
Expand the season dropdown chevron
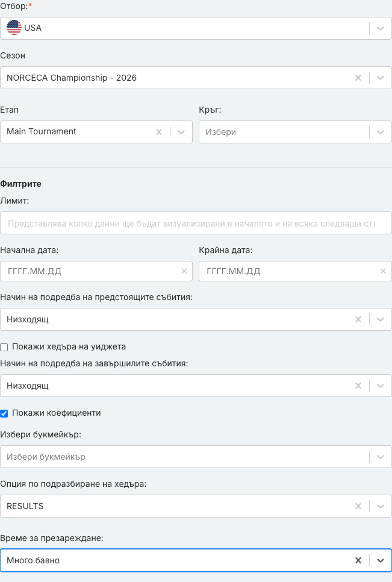pos(381,78)
